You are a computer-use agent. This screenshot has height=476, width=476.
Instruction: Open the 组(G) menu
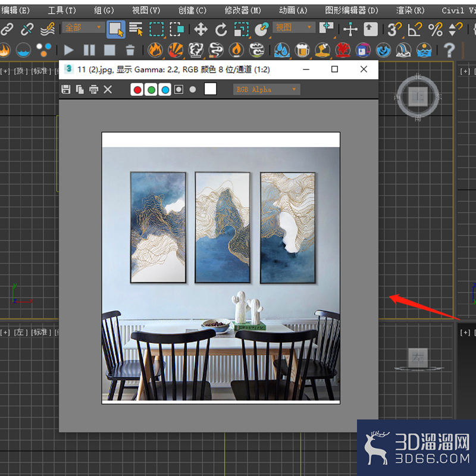[x=104, y=11]
